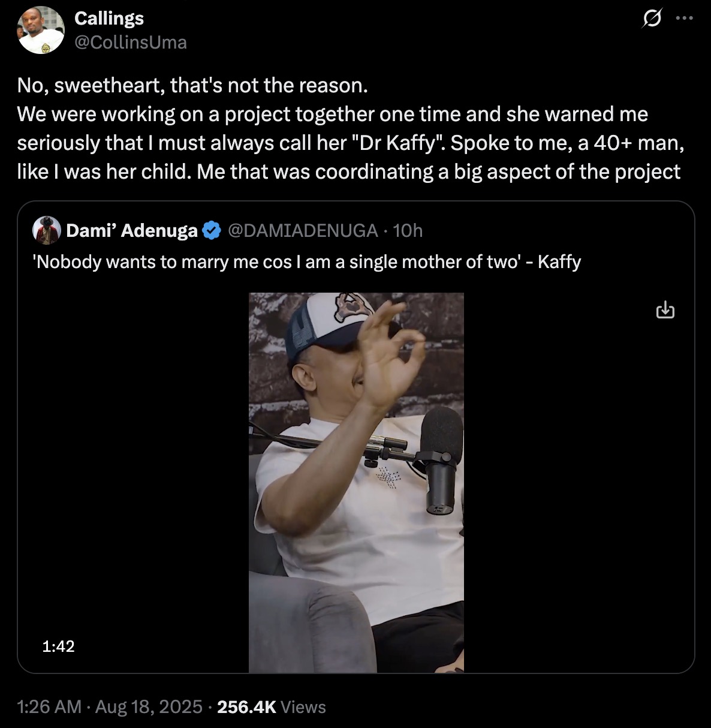Click the "10h" quoted post timestamp
The image size is (711, 728).
pos(408,230)
